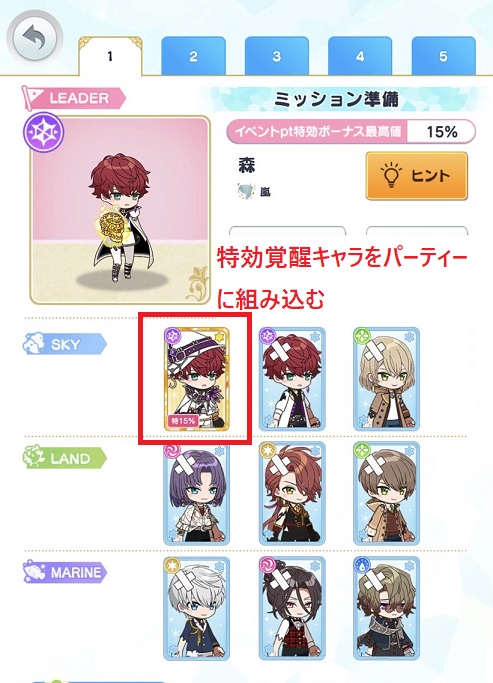
Task: Select the brown-haired card in LAND row
Action: tap(387, 494)
